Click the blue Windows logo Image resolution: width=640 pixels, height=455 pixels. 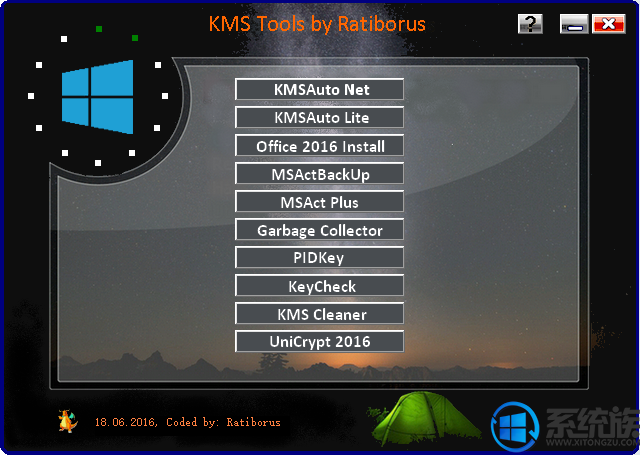click(x=98, y=97)
